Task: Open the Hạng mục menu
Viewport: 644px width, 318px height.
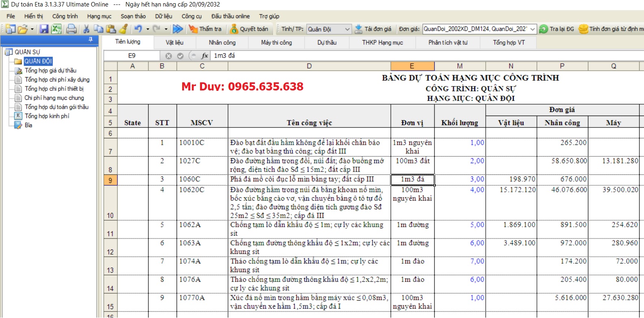Action: click(x=99, y=16)
